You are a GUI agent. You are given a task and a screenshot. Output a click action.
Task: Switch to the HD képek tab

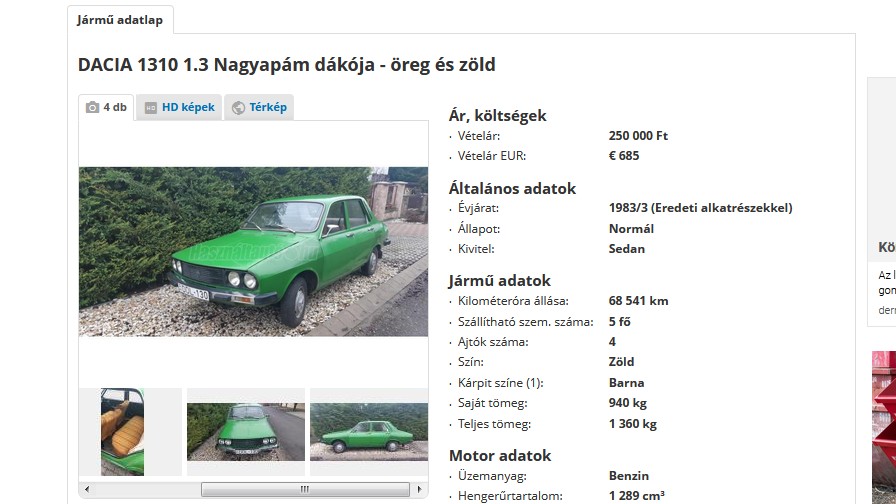(x=179, y=107)
